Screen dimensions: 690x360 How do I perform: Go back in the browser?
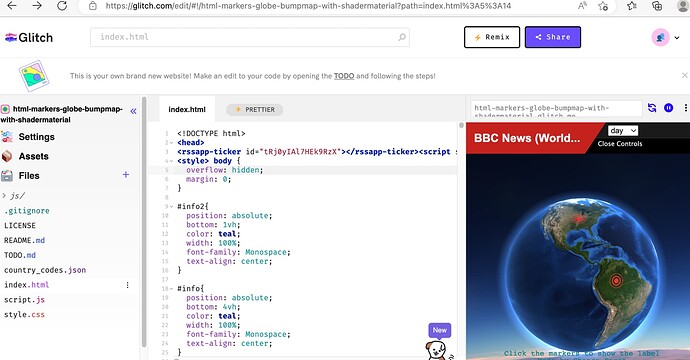(x=12, y=6)
